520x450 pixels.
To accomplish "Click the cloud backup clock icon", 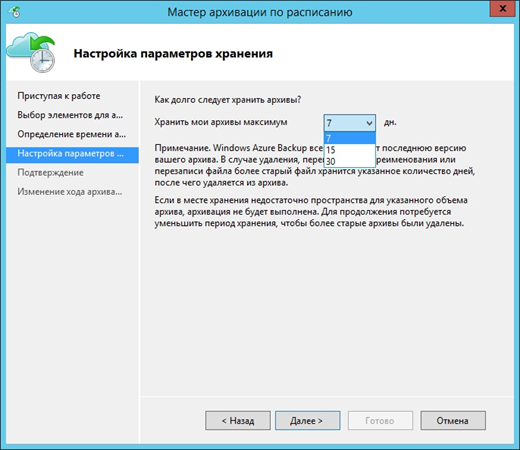I will [x=31, y=52].
